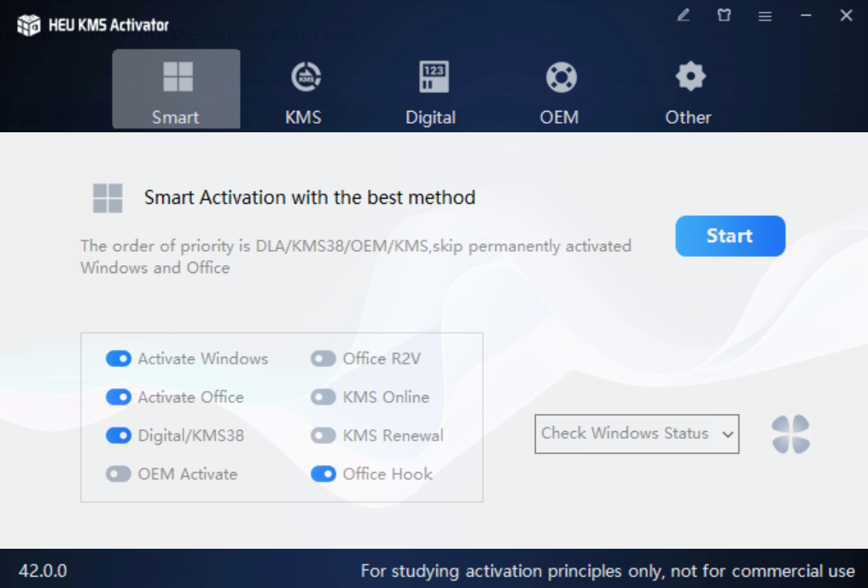The image size is (868, 588).
Task: Click the version number 42.0.0
Action: click(x=43, y=571)
